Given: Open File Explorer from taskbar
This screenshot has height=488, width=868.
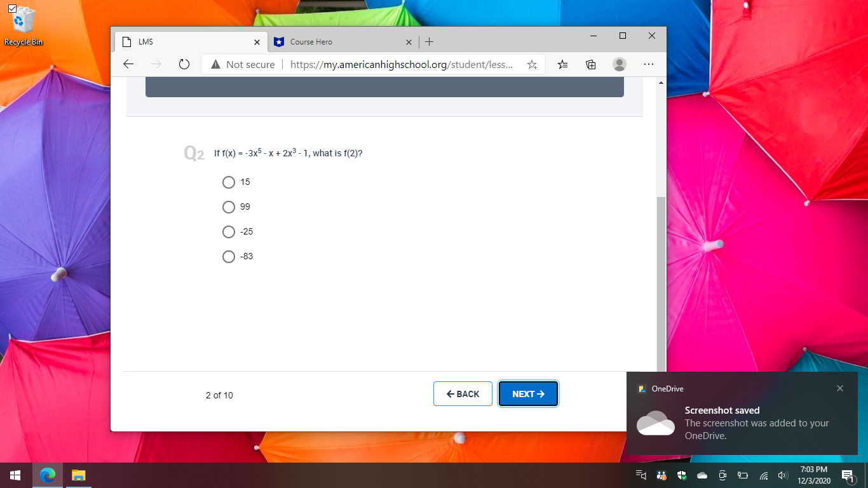Looking at the screenshot, I should pos(78,475).
